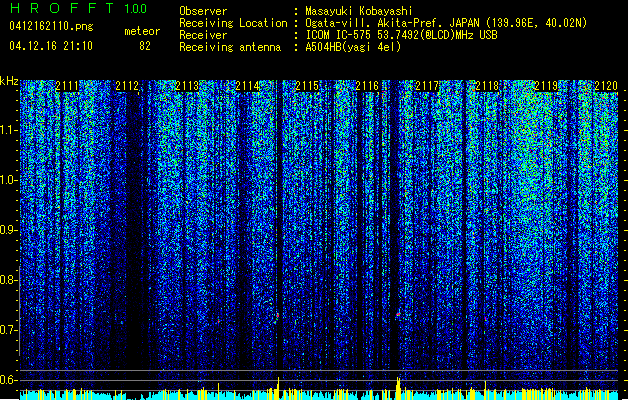Click the tall yellow power spike below 2117
Screen dimensions: 629x400
[398, 388]
